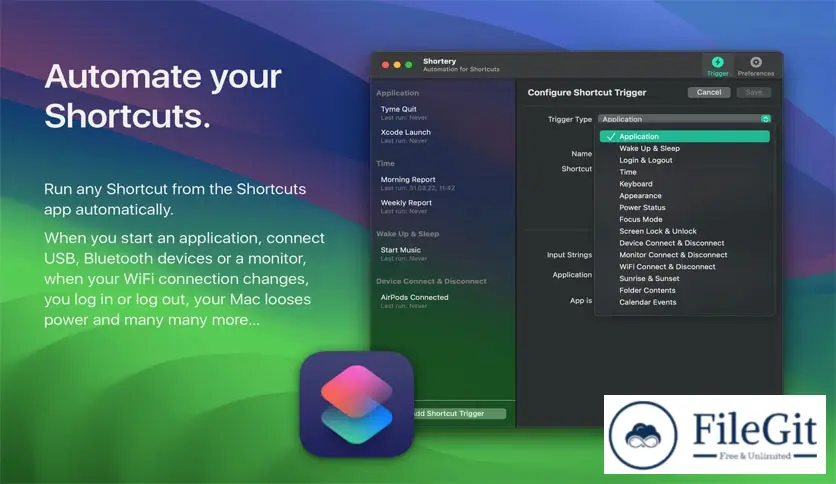This screenshot has height=484, width=836.
Task: Cancel the shortcut trigger configuration
Action: pyautogui.click(x=709, y=92)
